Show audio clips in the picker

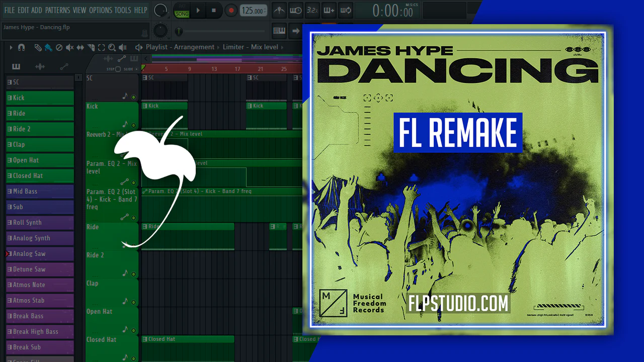(x=40, y=66)
